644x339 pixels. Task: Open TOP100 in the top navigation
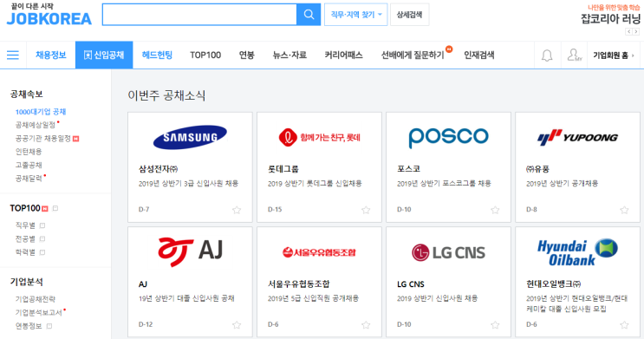click(205, 55)
